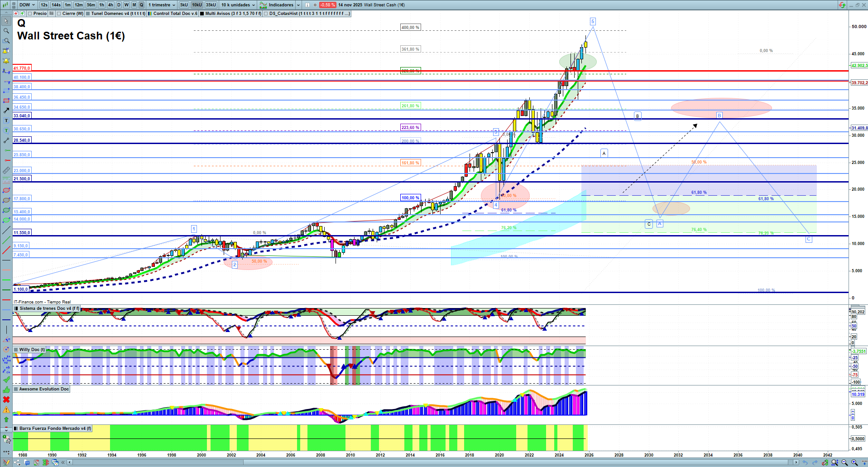Select the red rectangle drawing tool
This screenshot has height=467, width=868.
(6, 101)
